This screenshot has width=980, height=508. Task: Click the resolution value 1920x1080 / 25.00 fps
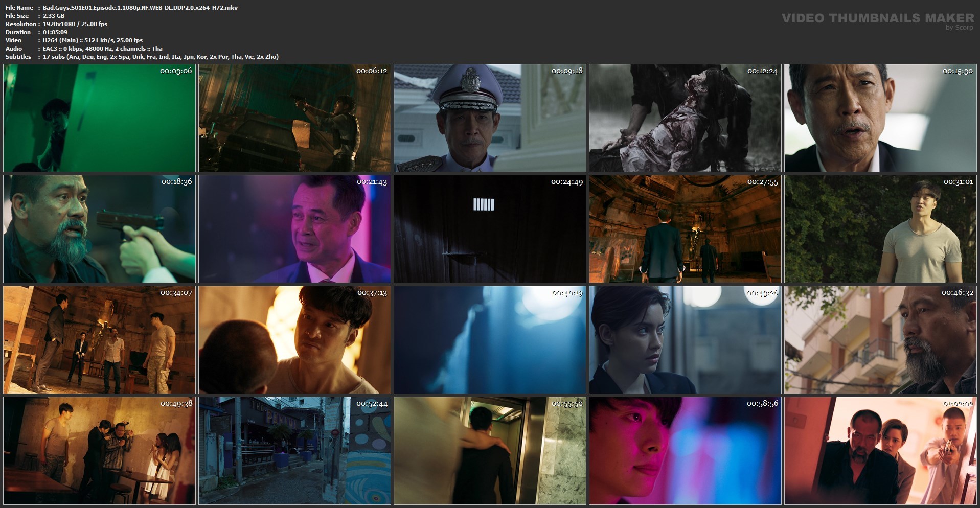pos(75,24)
